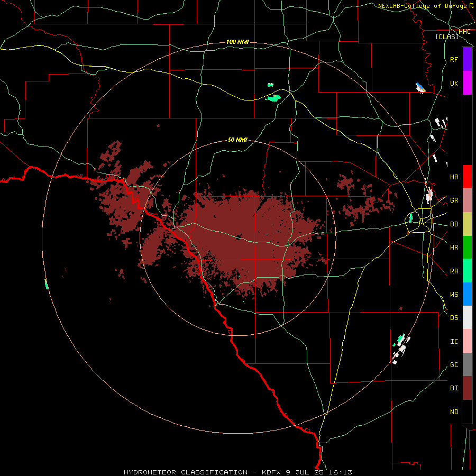Click the 50 NMI range ring label
Viewport: 476px width, 476px height.
(237, 140)
